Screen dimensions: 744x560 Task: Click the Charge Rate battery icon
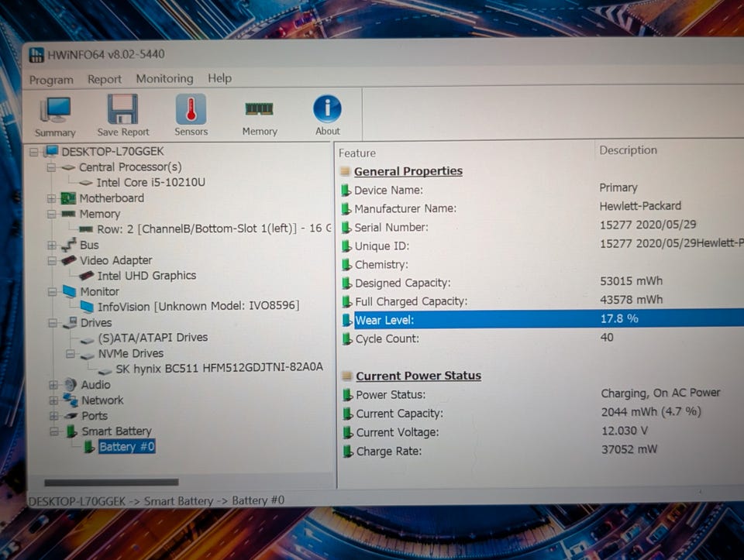click(x=348, y=451)
